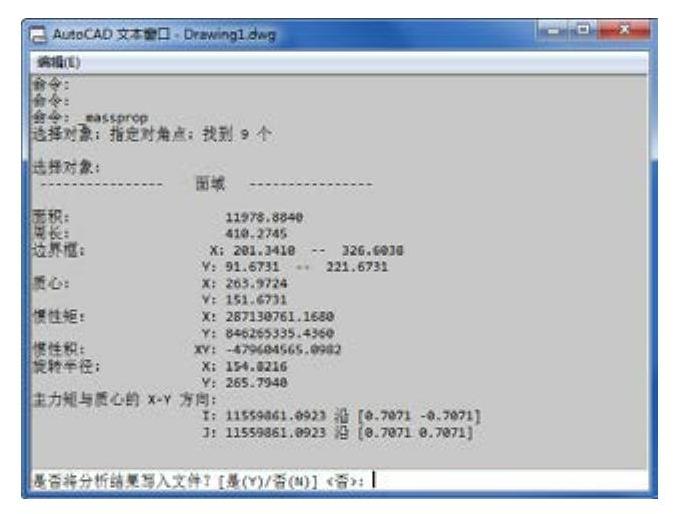Click the perimeter value 410.2745
The image size is (675, 514).
(x=256, y=234)
